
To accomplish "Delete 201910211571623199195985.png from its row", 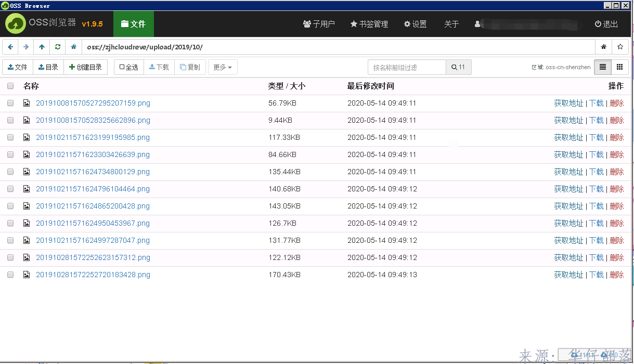I will tap(617, 137).
